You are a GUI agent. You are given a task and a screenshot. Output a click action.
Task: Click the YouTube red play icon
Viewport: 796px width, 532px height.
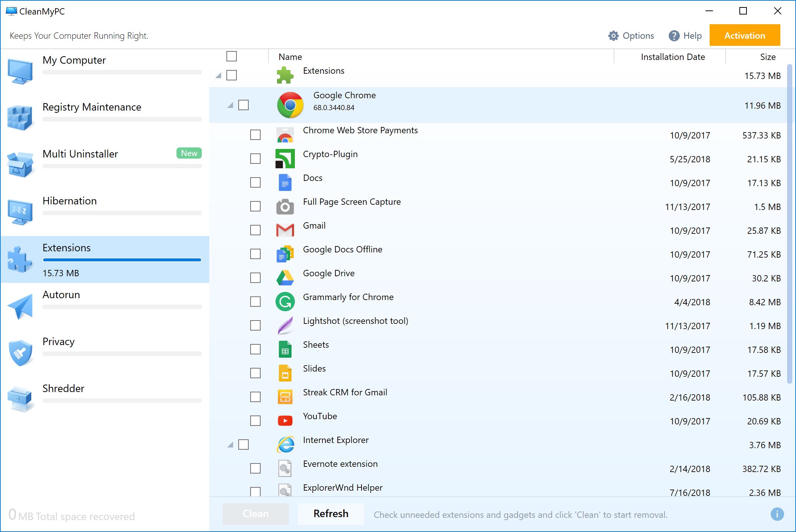coord(285,421)
